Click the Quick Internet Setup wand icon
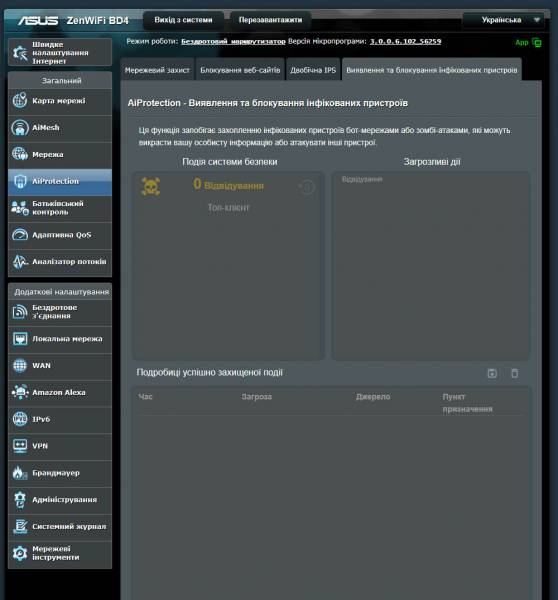 (20, 52)
